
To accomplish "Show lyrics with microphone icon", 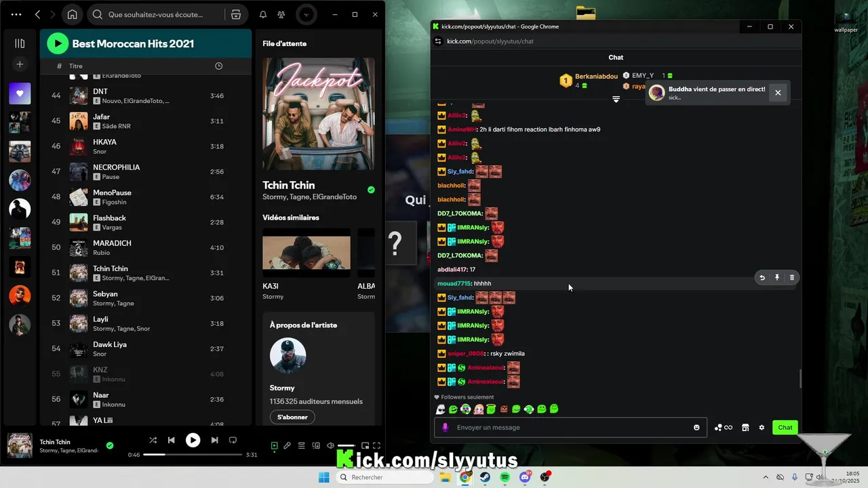I will (x=288, y=446).
